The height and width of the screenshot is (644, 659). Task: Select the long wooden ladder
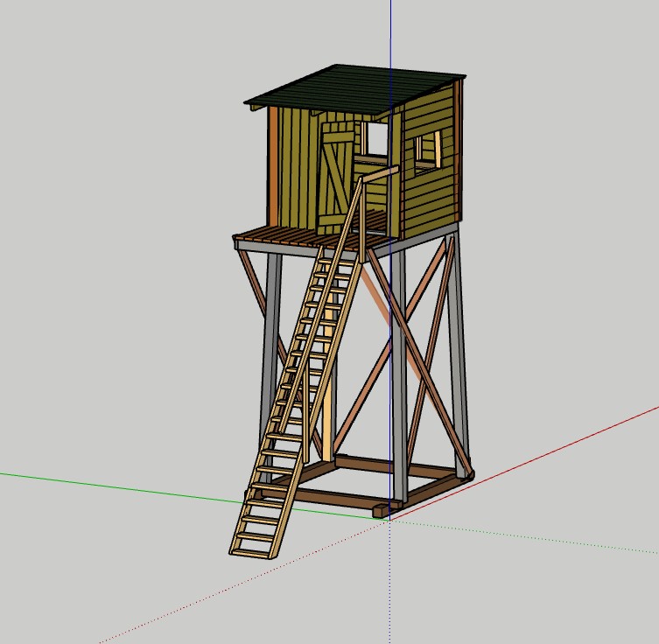pyautogui.click(x=295, y=403)
